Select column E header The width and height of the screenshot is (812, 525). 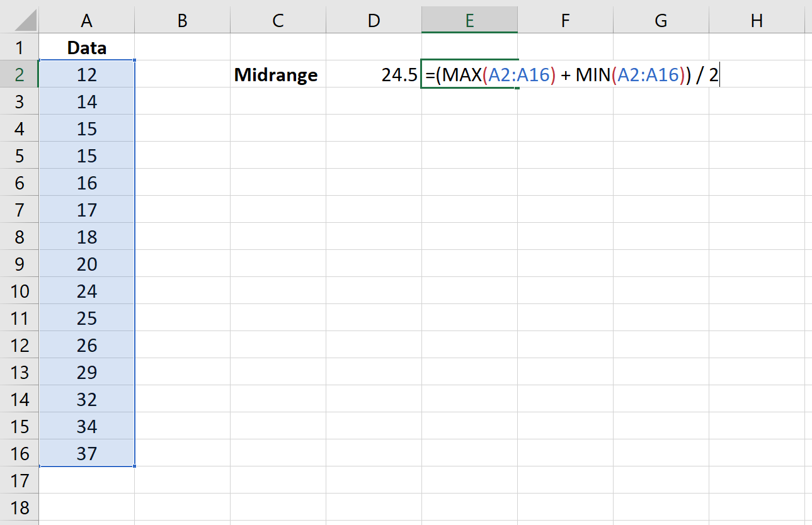469,20
